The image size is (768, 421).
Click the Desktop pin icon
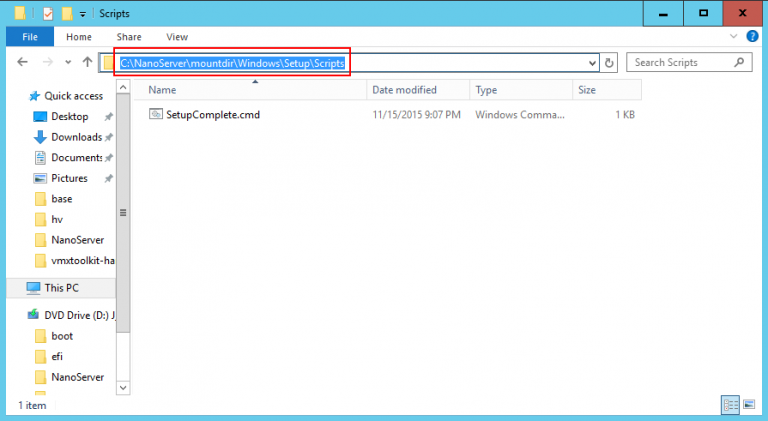(x=109, y=117)
